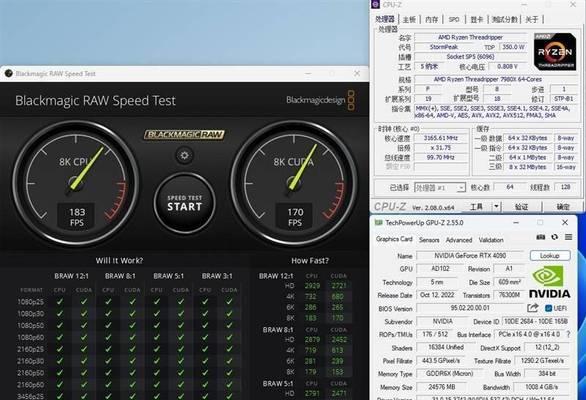Click the GPU-Z Release Date value Oct 12, 2022
The height and width of the screenshot is (400, 586).
click(437, 295)
